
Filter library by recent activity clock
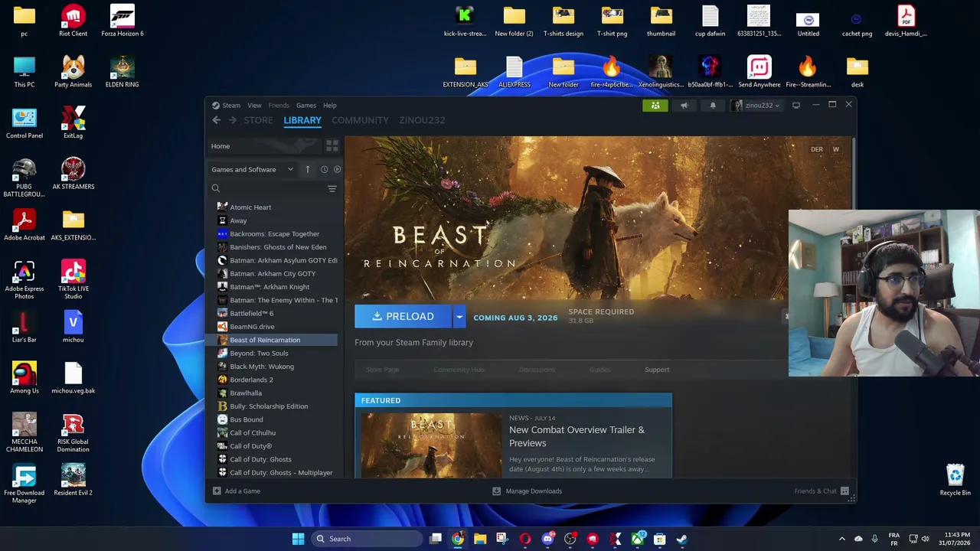324,169
